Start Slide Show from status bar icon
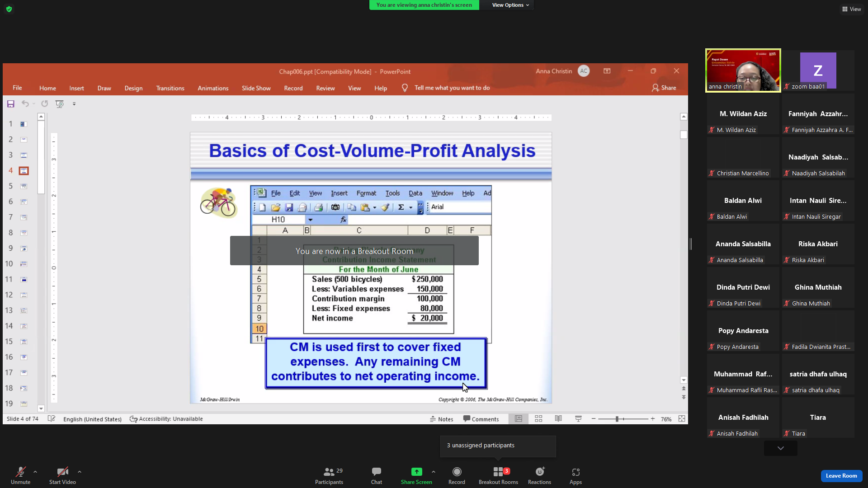The width and height of the screenshot is (868, 488). (x=578, y=419)
